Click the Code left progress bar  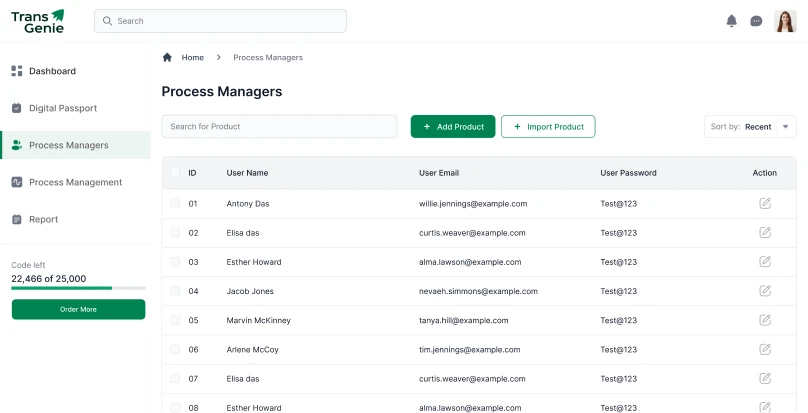[78, 288]
